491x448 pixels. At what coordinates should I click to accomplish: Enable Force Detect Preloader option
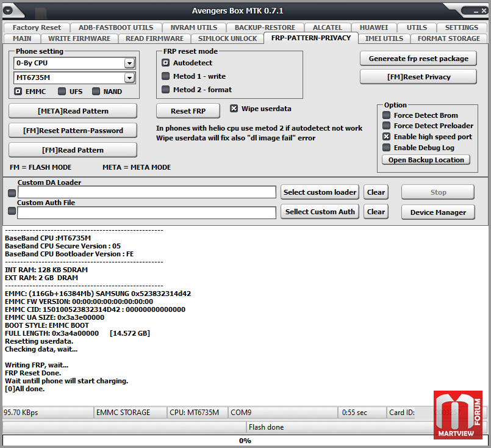point(387,126)
